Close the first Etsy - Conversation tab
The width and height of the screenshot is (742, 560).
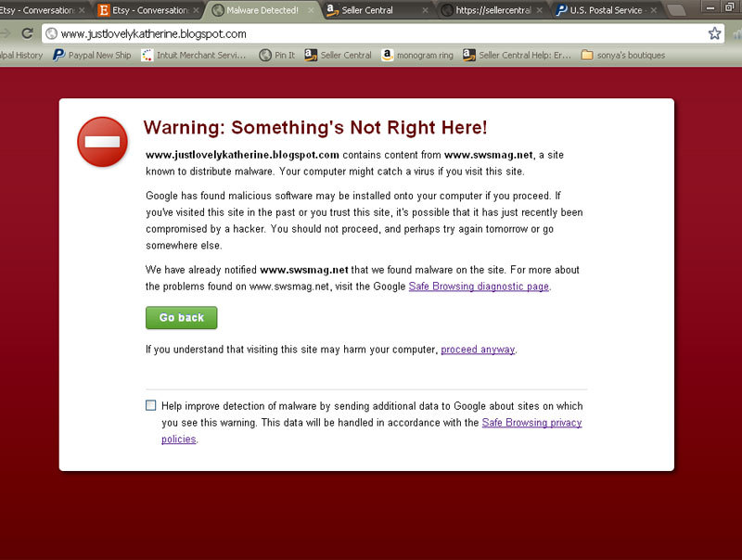coord(82,10)
